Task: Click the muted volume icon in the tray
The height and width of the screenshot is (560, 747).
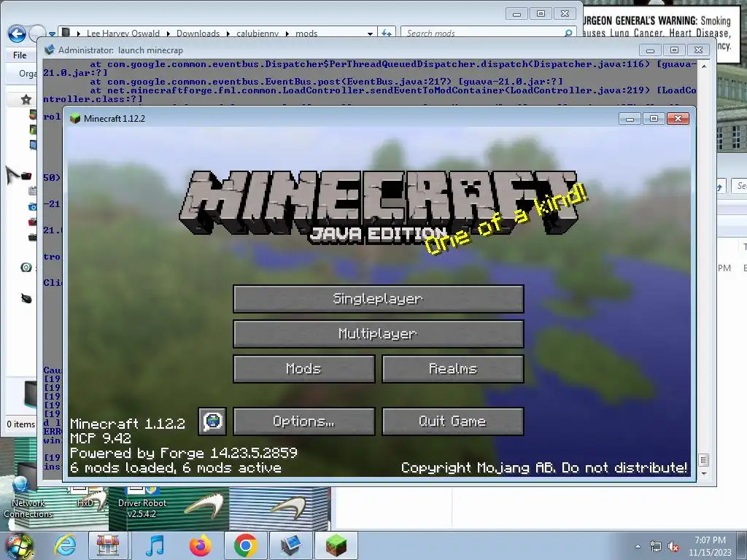Action: pos(673,547)
